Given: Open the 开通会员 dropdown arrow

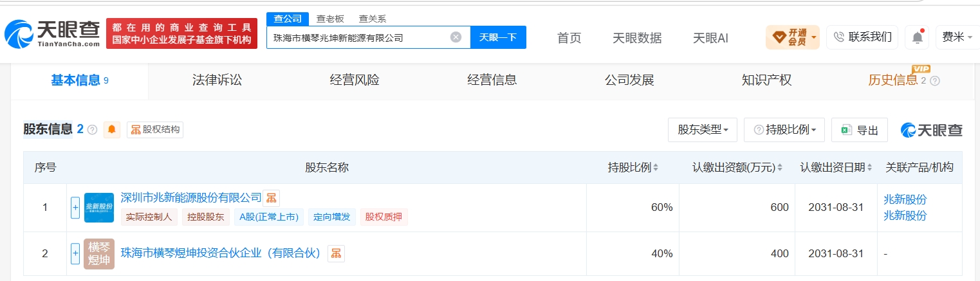Looking at the screenshot, I should [814, 37].
